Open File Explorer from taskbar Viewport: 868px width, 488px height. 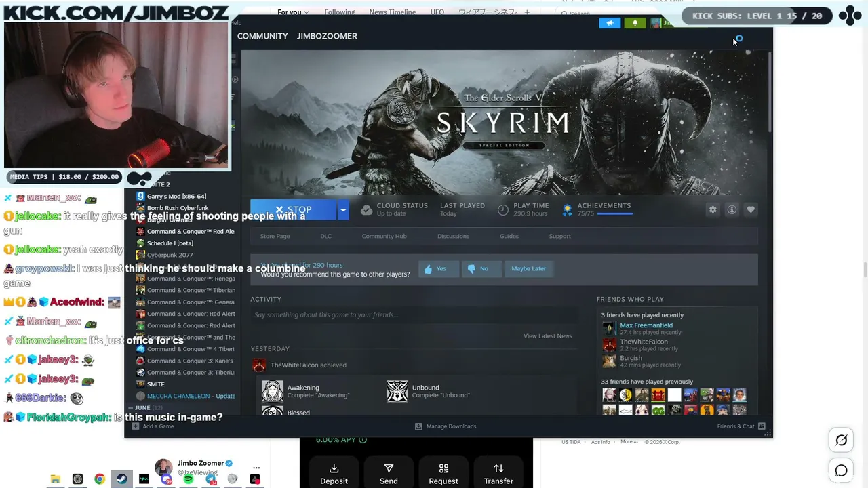point(56,479)
